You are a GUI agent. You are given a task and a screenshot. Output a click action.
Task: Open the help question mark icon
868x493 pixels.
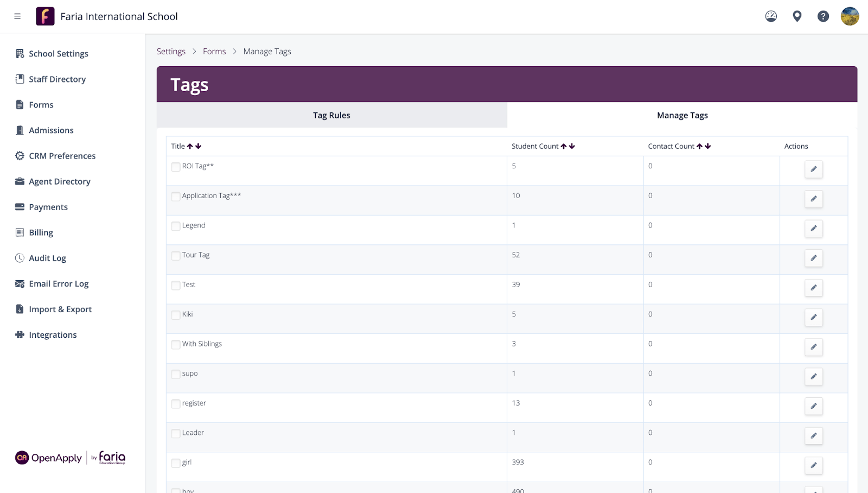click(x=823, y=16)
